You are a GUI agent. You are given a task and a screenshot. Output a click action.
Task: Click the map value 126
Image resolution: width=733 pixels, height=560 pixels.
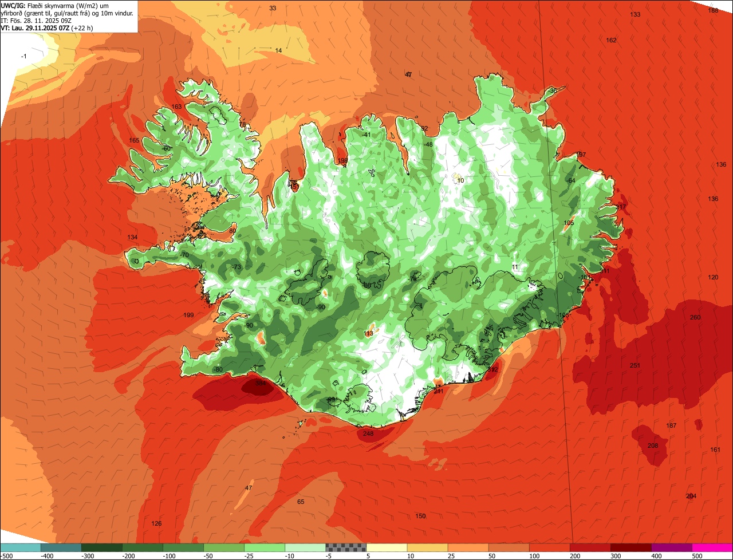coord(156,523)
